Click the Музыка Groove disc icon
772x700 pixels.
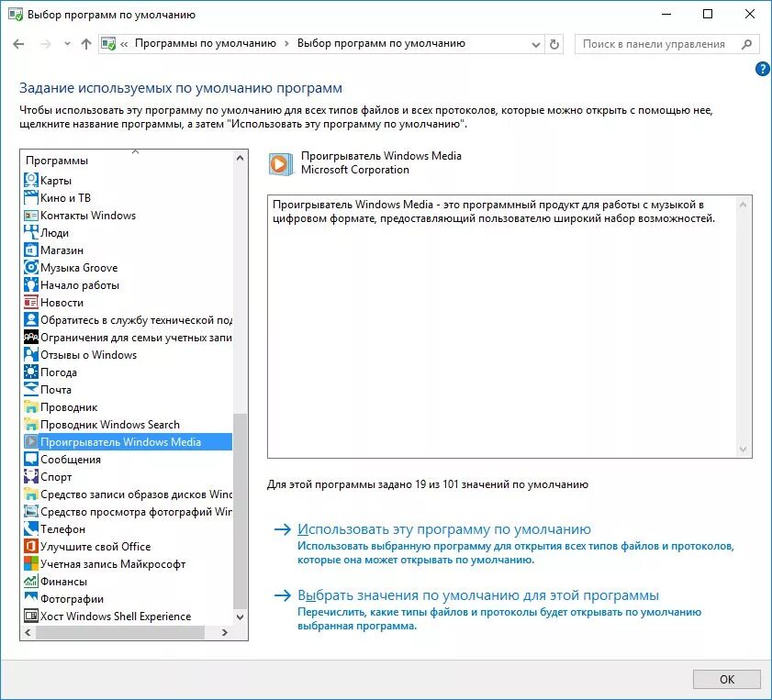click(30, 268)
